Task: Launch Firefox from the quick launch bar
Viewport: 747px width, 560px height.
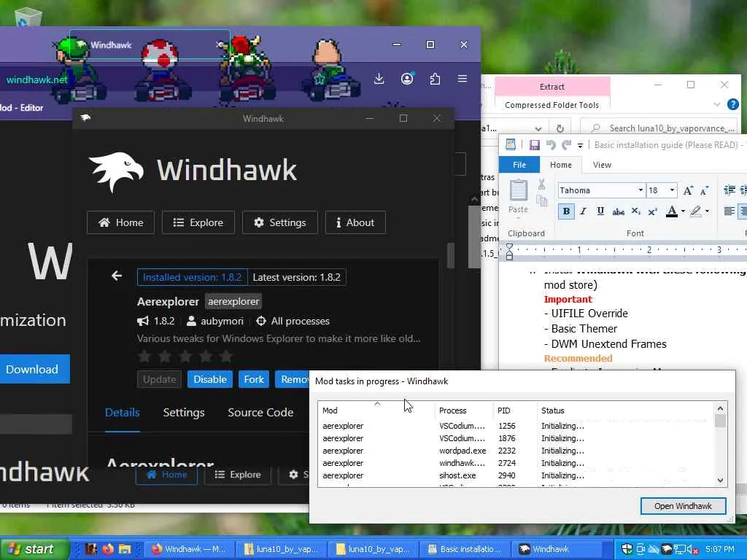Action: pos(108,549)
